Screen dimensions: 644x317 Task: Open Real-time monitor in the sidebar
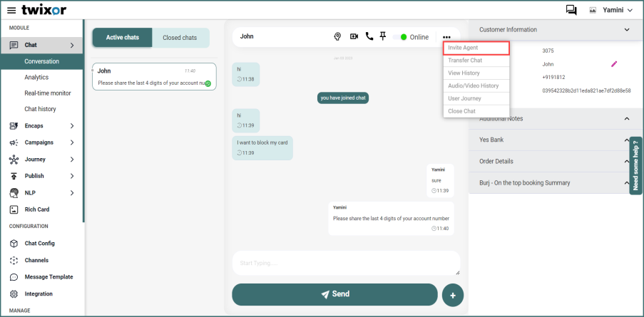(48, 93)
